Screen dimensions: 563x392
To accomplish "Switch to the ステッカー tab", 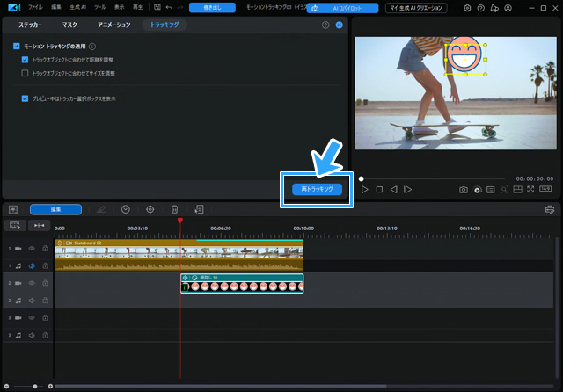I will pyautogui.click(x=30, y=25).
